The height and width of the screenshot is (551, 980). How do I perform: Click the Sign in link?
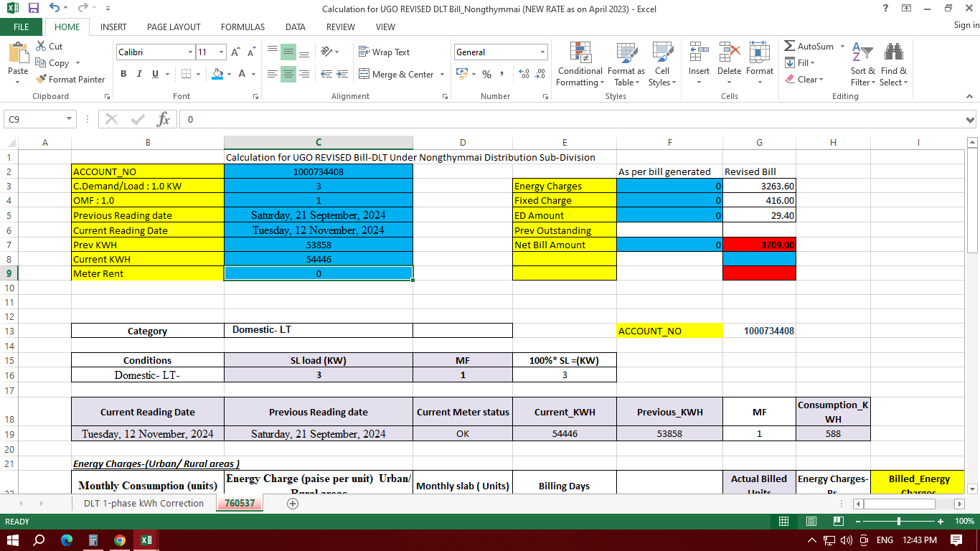coord(966,25)
